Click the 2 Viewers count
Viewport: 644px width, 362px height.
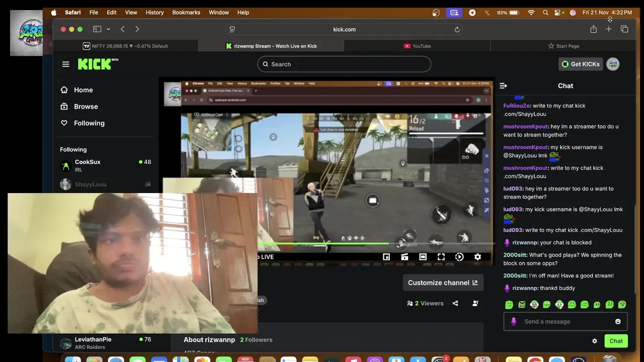click(426, 303)
